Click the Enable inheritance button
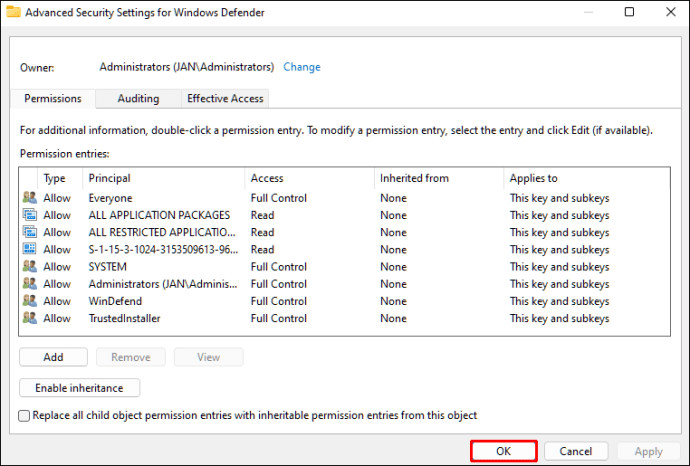690x466 pixels. (x=79, y=388)
